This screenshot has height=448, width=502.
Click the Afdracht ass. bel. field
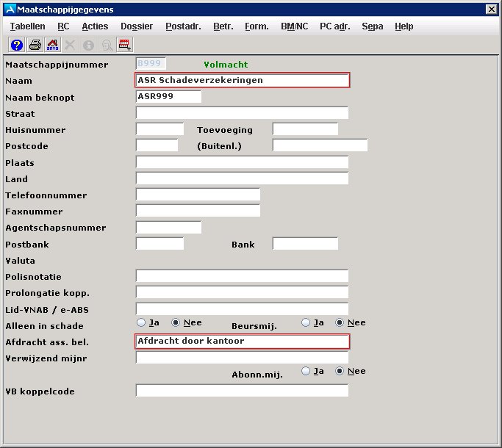[x=243, y=341]
